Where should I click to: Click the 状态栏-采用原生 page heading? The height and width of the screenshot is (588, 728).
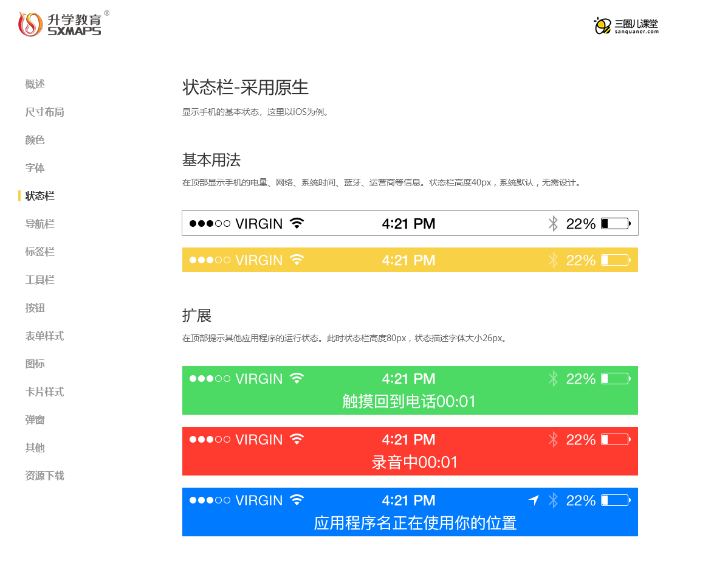(245, 88)
